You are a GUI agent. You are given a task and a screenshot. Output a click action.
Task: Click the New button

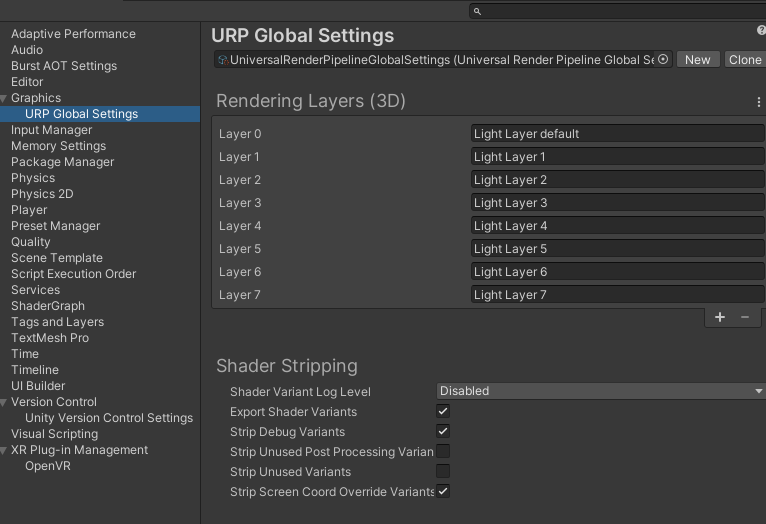point(697,60)
